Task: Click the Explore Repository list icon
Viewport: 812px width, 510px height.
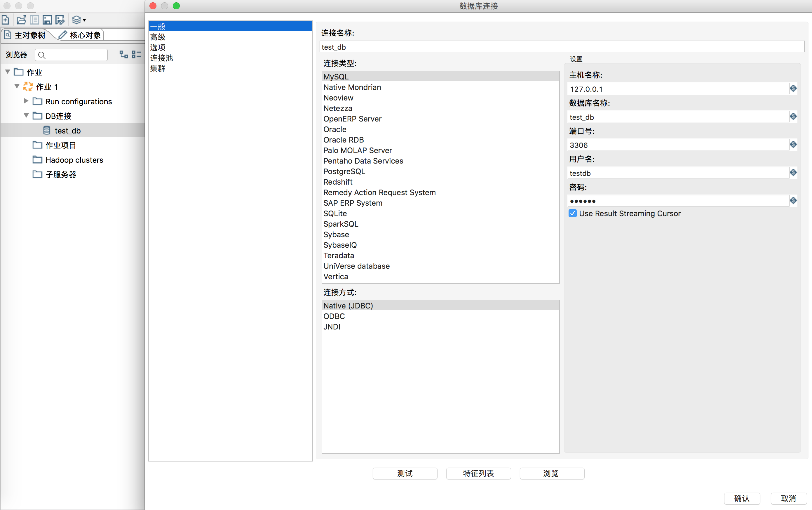Action: click(x=34, y=20)
